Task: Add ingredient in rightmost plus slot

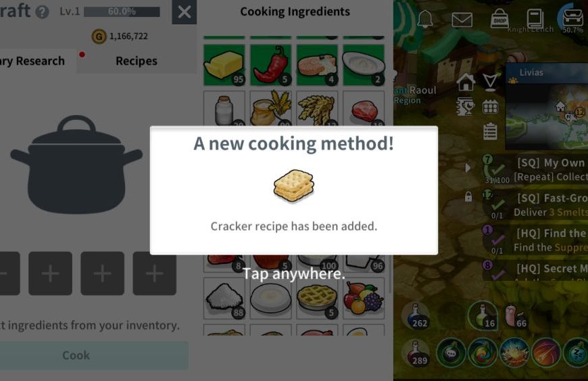Action: (155, 273)
